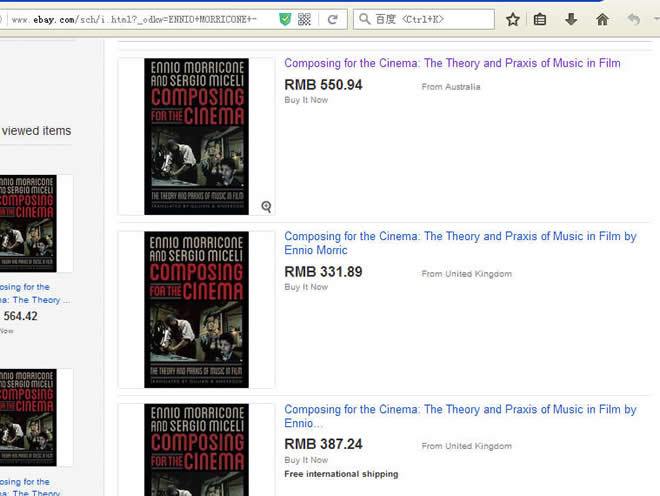Select price text RMB 331.89
The width and height of the screenshot is (660, 496).
[323, 272]
